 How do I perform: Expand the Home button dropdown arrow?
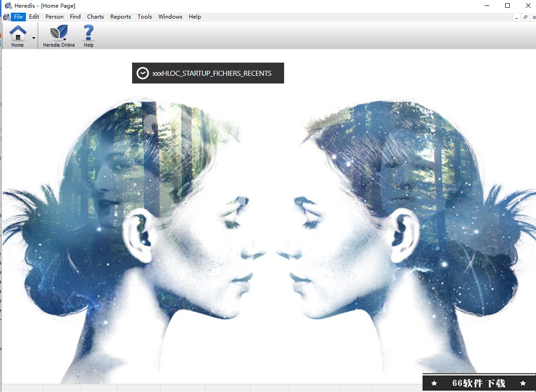(34, 38)
